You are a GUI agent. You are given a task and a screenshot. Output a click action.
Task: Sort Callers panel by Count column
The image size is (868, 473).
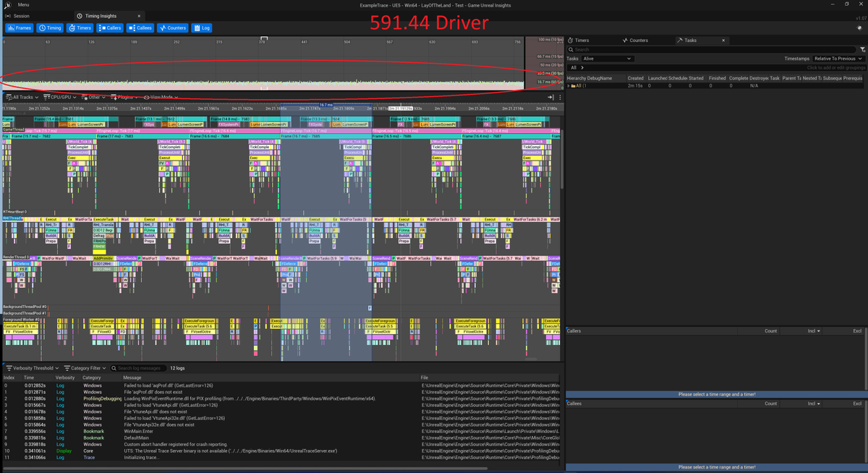[x=771, y=331]
